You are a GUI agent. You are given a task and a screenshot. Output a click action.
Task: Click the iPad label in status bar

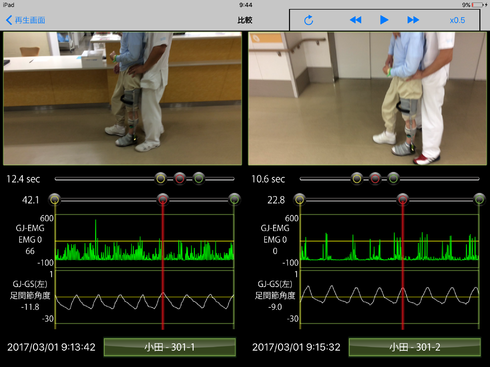point(8,5)
